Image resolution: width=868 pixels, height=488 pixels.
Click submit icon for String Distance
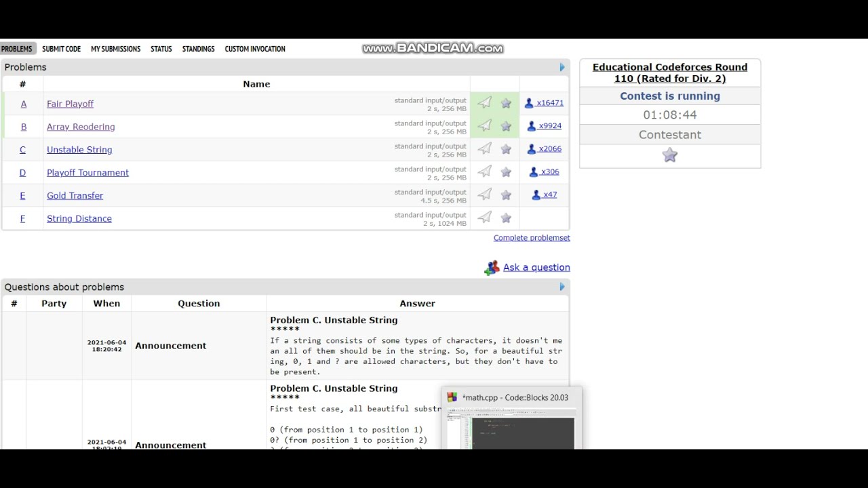(x=484, y=218)
